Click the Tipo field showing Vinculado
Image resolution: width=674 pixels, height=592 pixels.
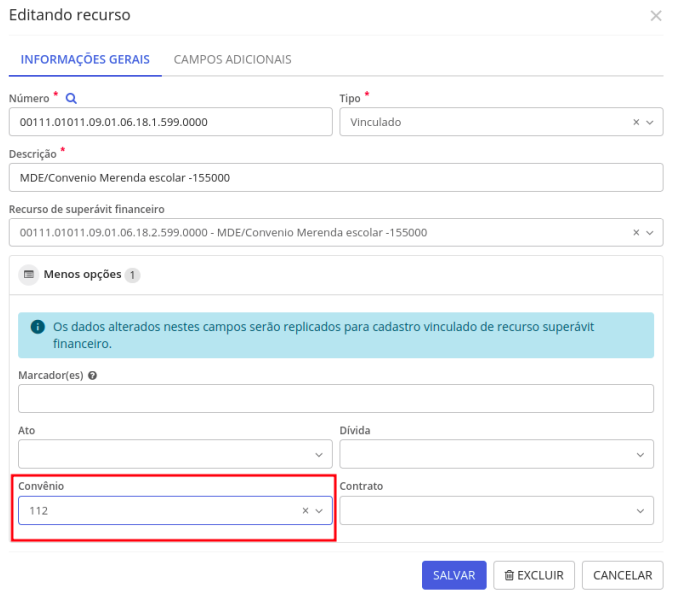[501, 122]
